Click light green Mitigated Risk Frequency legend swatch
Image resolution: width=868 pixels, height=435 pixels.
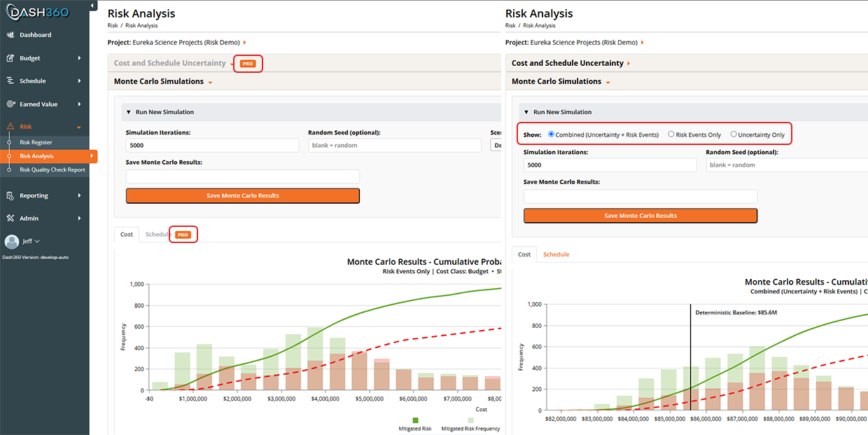click(470, 420)
